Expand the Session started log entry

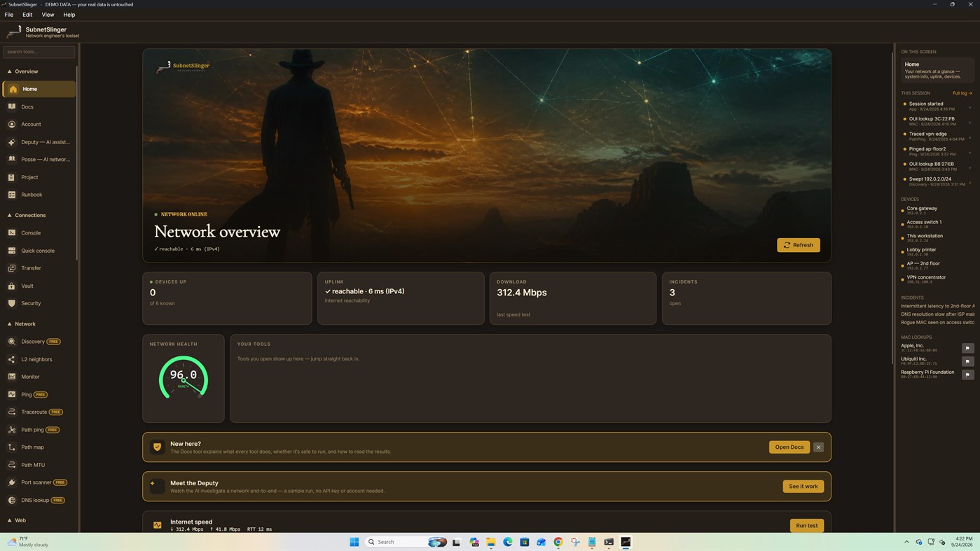(969, 108)
